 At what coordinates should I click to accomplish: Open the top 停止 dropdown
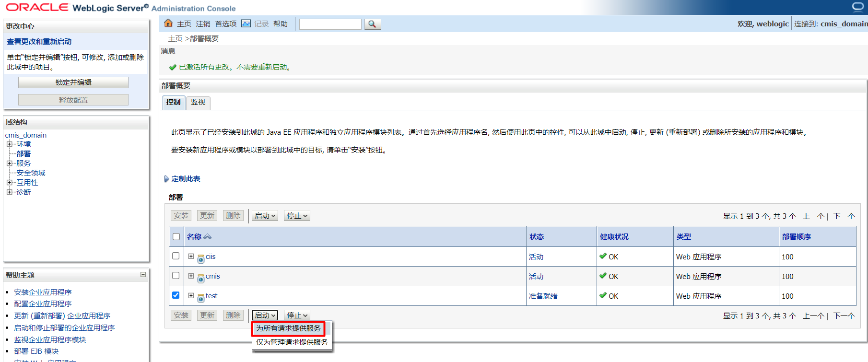pyautogui.click(x=297, y=216)
